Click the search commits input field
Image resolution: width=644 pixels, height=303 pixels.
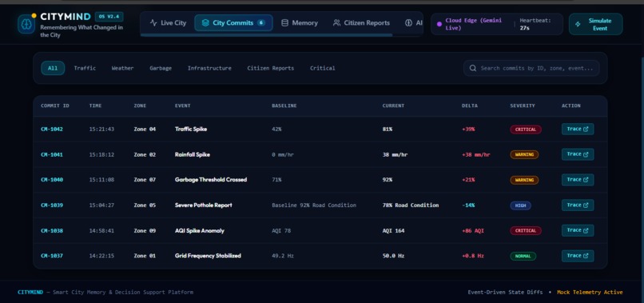(531, 68)
